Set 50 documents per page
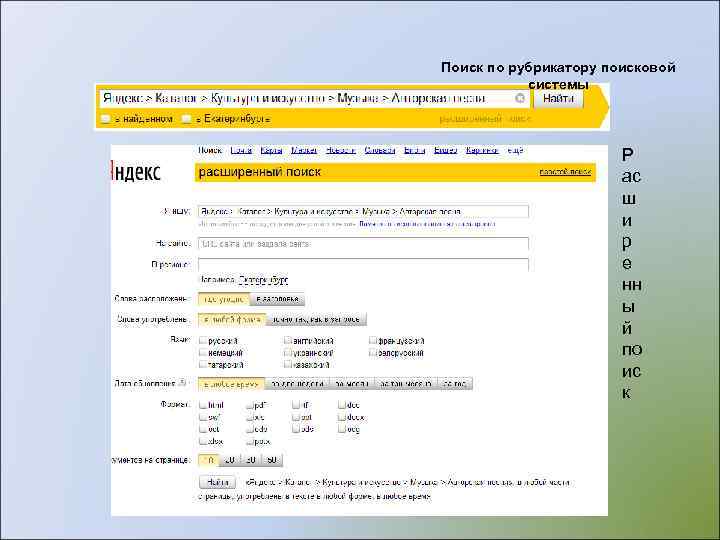720x540 pixels. pyautogui.click(x=272, y=460)
